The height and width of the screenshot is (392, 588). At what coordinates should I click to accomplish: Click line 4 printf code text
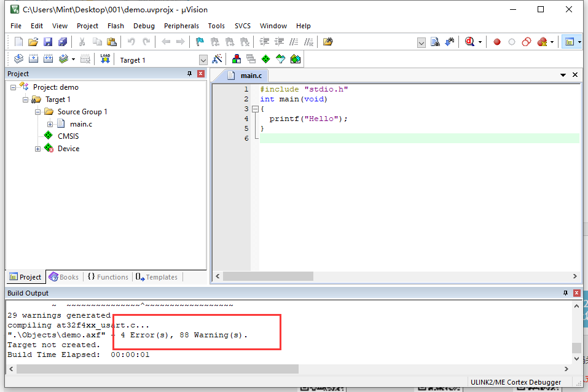pos(308,119)
